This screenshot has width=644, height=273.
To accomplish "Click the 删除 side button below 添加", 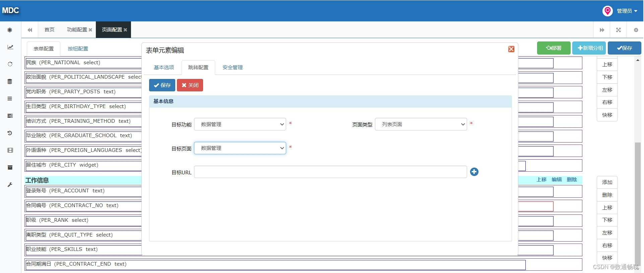I will [607, 195].
